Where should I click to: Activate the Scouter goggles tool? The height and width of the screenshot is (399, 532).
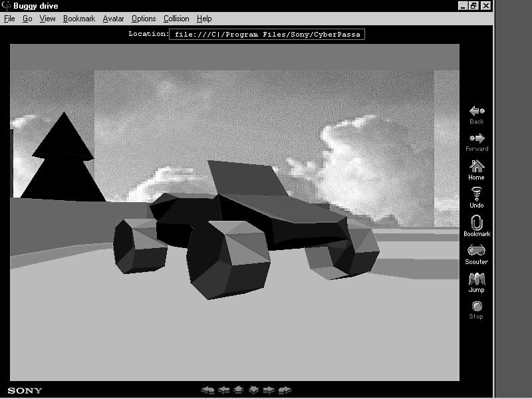pos(476,251)
